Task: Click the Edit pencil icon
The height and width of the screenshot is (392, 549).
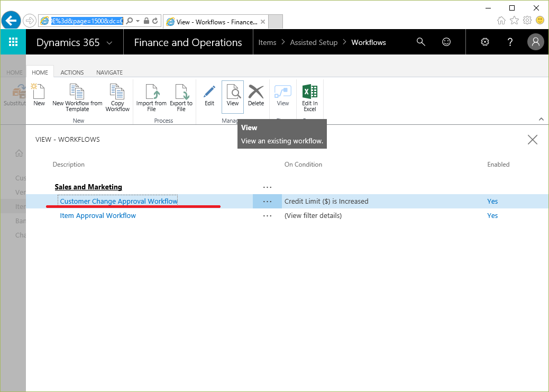Action: 209,95
